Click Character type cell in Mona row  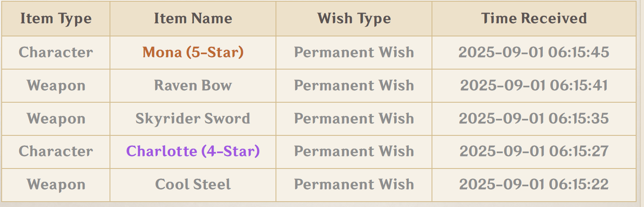[x=56, y=53]
